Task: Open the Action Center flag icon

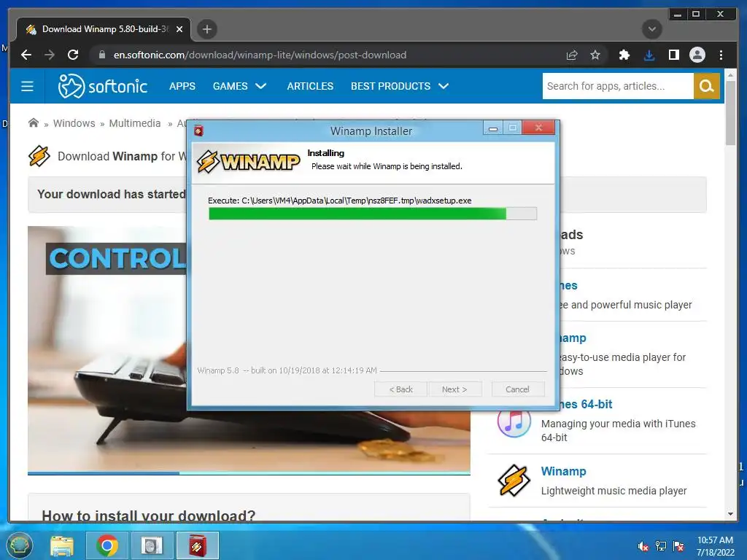Action: coord(678,546)
